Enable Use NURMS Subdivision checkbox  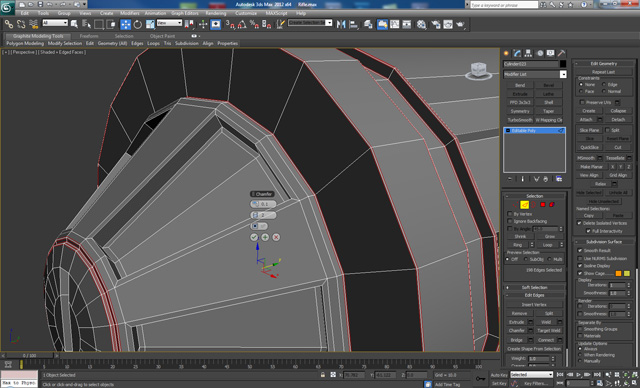coord(580,258)
